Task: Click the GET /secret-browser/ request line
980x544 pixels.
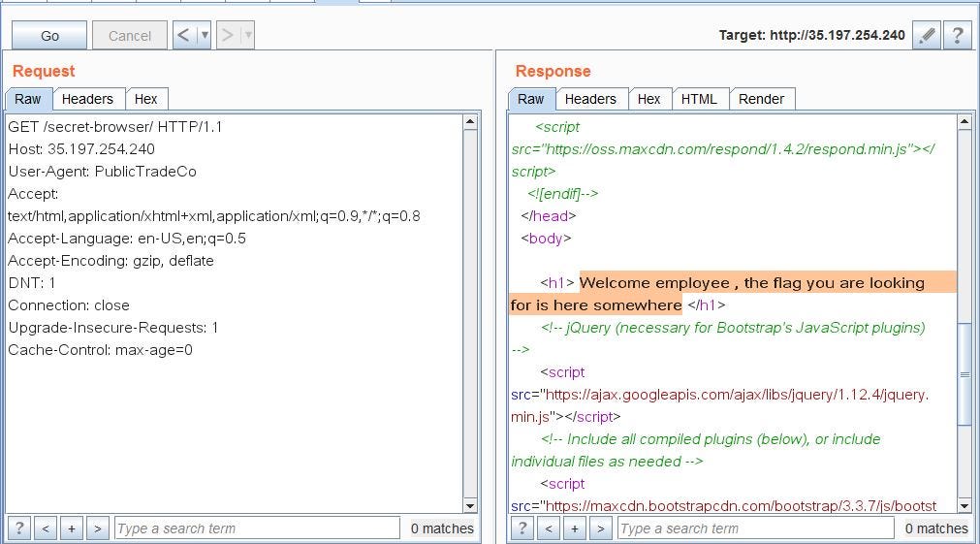Action: [115, 127]
